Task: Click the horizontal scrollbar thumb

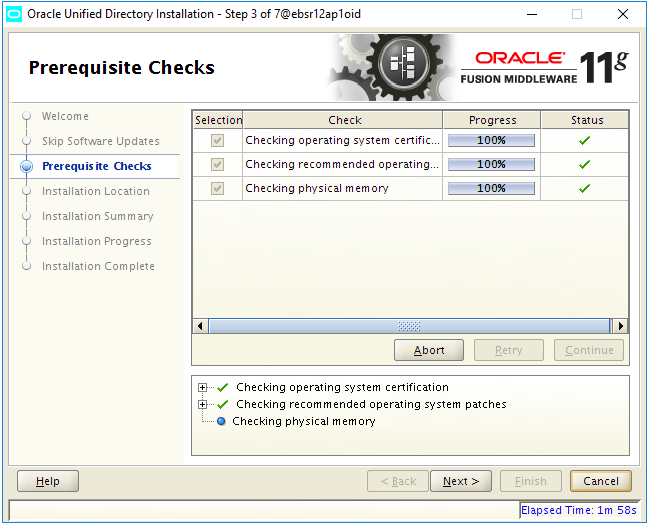Action: (x=409, y=326)
